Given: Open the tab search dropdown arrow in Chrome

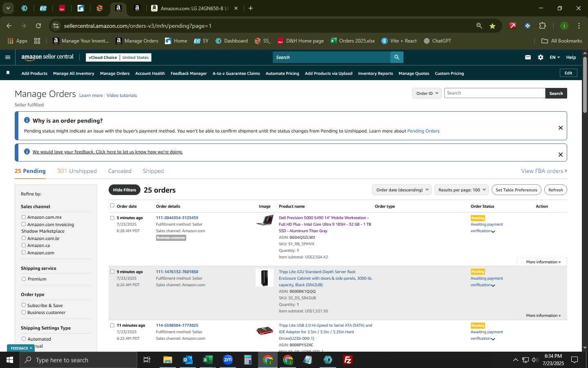Looking at the screenshot, I should 8,8.
